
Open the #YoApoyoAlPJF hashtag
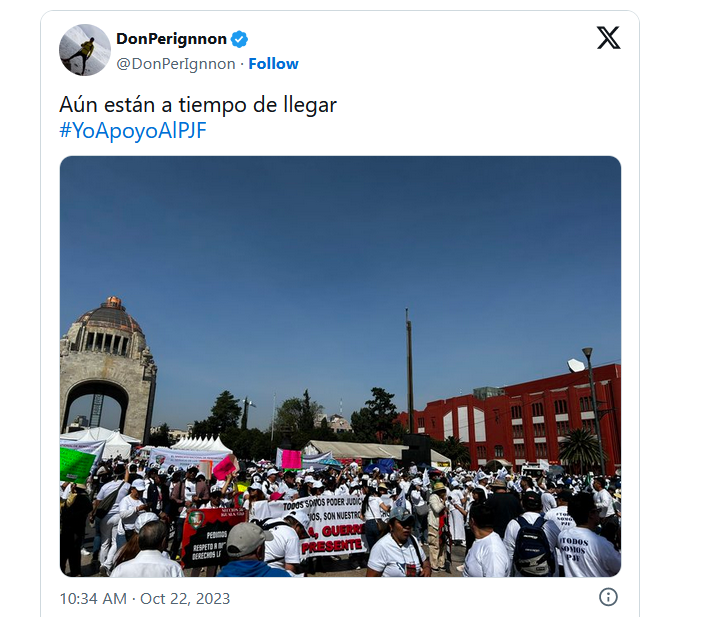pyautogui.click(x=133, y=131)
